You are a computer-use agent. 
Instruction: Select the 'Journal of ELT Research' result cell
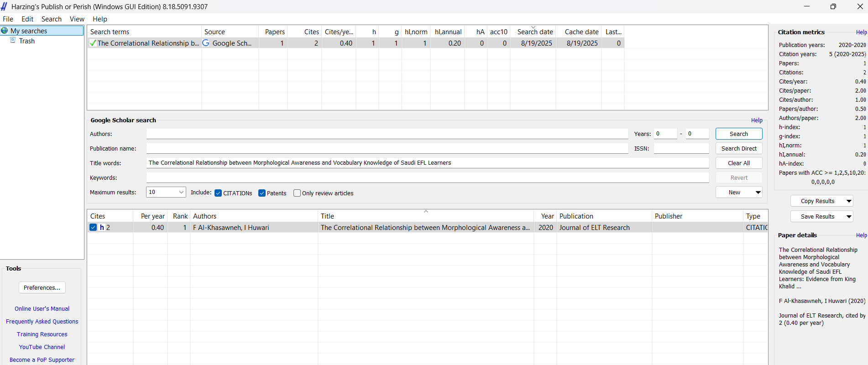[x=604, y=227]
